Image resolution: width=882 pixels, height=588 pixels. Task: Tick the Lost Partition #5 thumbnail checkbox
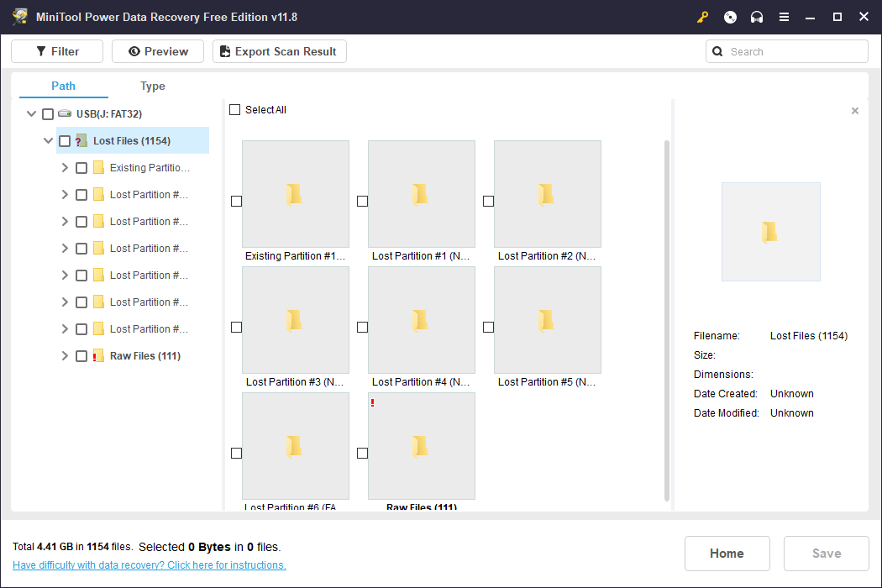pos(488,328)
